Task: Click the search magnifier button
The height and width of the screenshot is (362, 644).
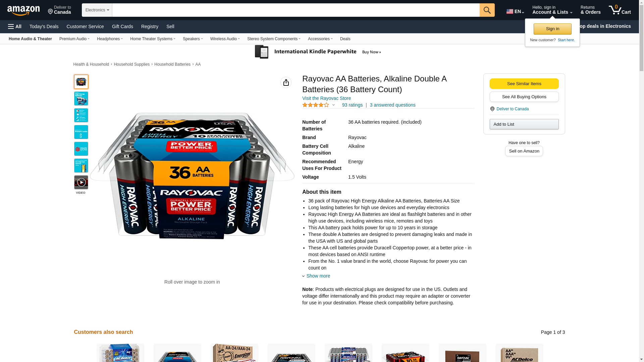Action: [487, 10]
